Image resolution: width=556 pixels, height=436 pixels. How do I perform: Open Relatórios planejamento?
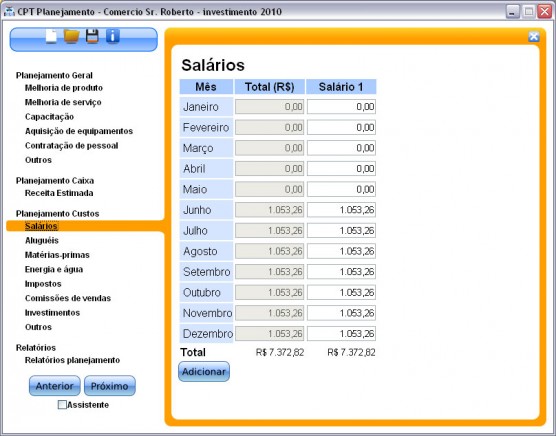coord(72,360)
